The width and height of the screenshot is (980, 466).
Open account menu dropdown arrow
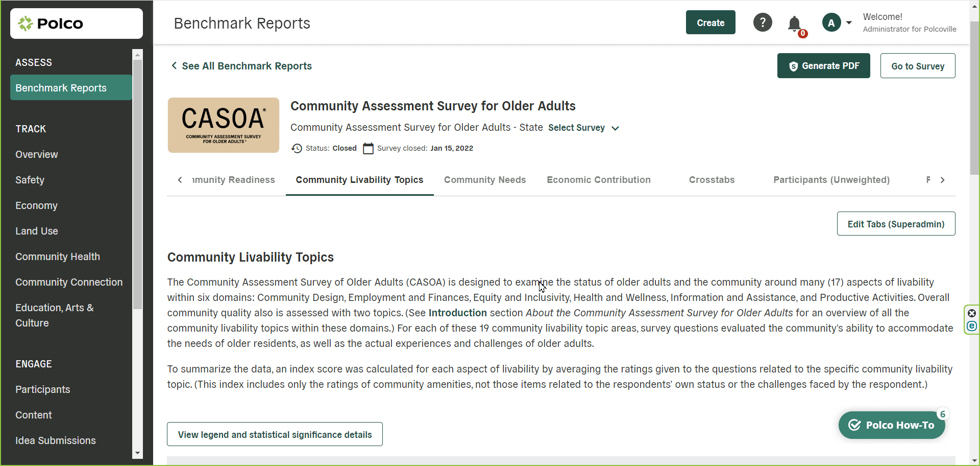849,22
